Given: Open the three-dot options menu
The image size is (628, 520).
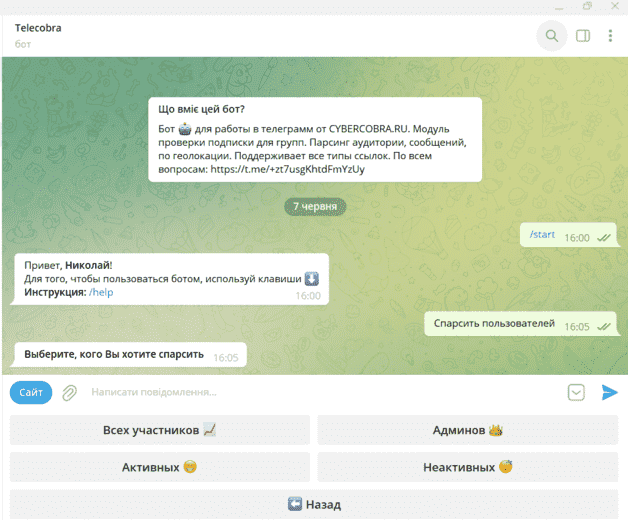Looking at the screenshot, I should coord(610,36).
